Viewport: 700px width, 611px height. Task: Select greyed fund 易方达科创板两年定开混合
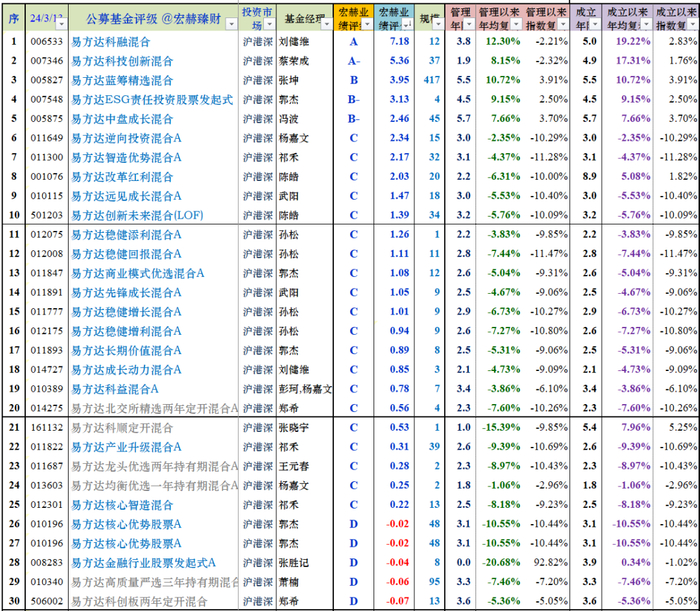[139, 601]
